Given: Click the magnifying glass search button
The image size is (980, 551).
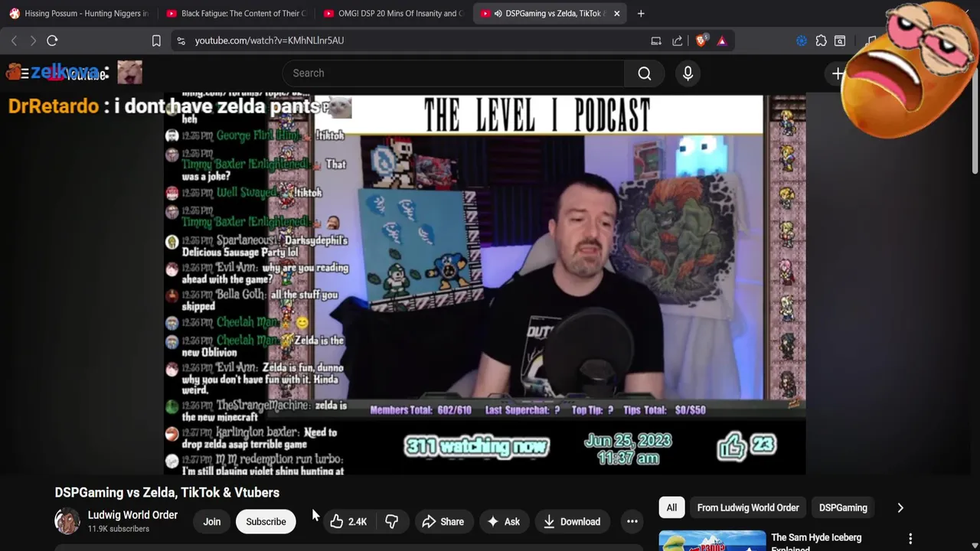Looking at the screenshot, I should tap(645, 73).
